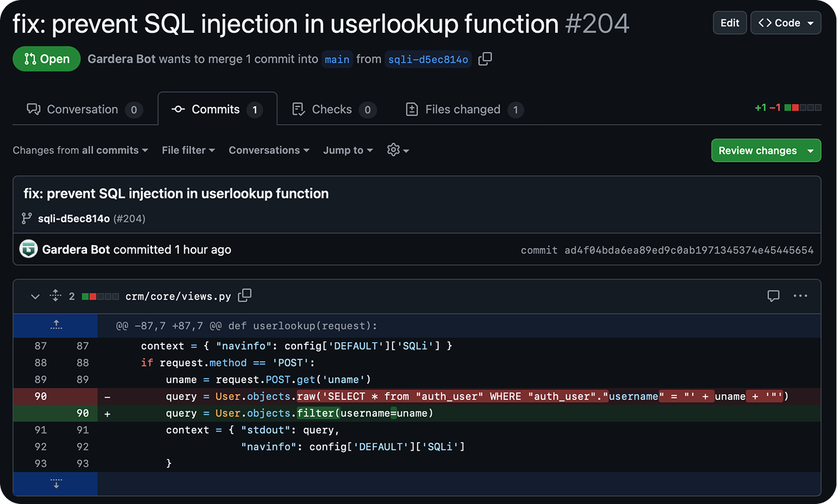Switch to the Checks tab
This screenshot has width=837, height=504.
click(333, 109)
